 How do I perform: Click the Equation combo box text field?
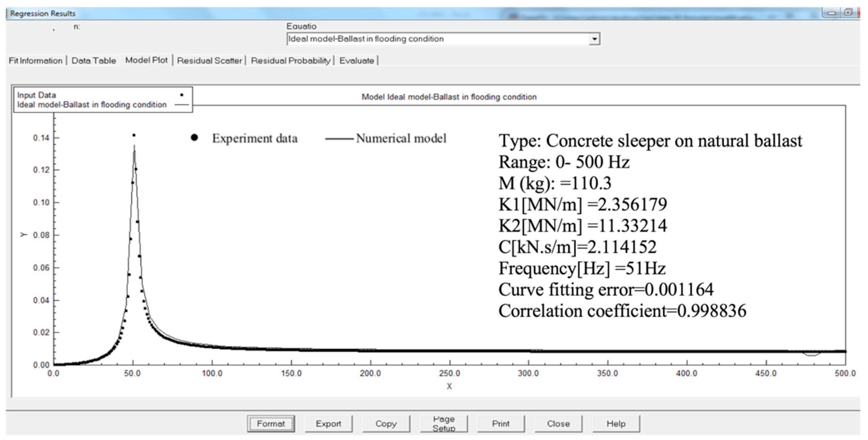pos(438,39)
